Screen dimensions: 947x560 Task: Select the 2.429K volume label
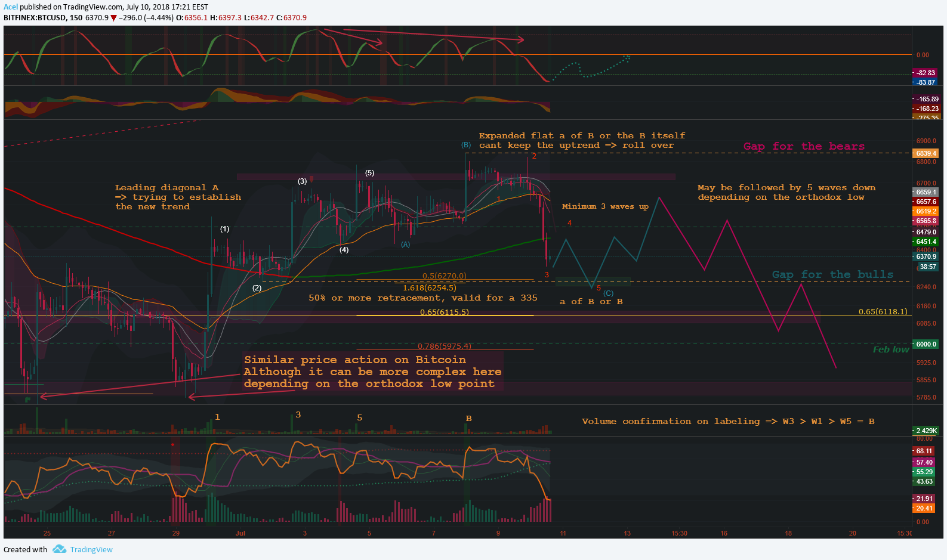(x=926, y=431)
